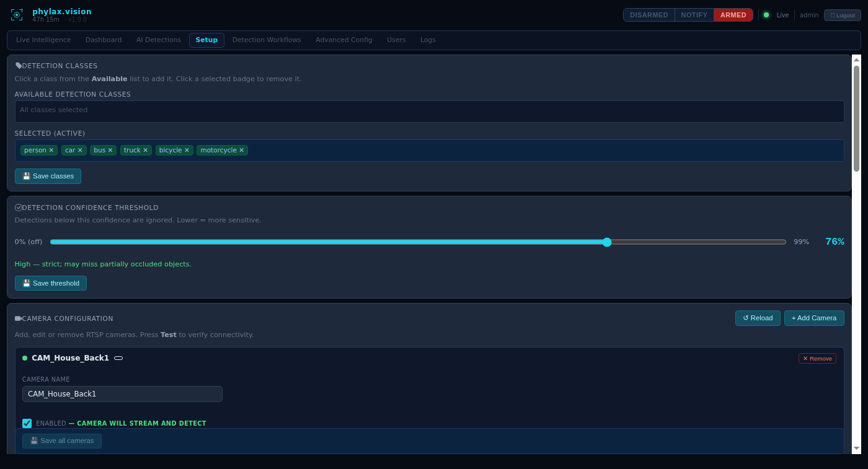Log out with the Logout button

tap(843, 15)
